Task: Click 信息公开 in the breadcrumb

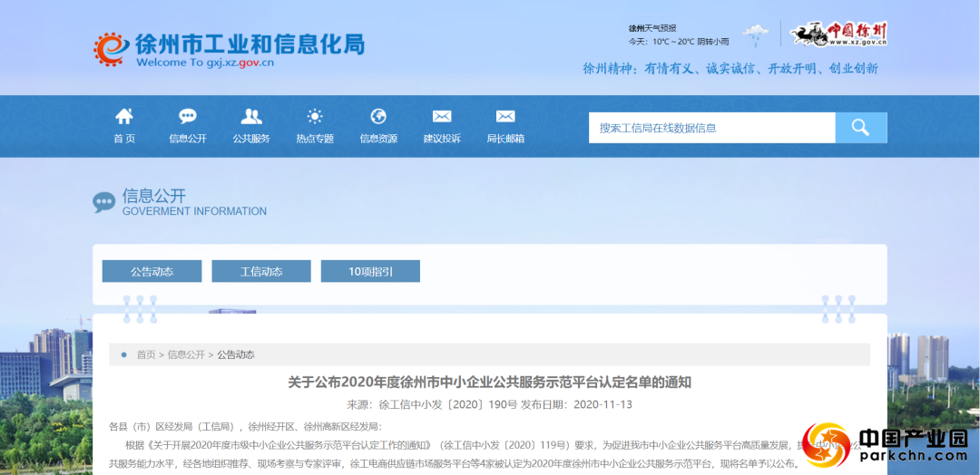Action: click(186, 354)
